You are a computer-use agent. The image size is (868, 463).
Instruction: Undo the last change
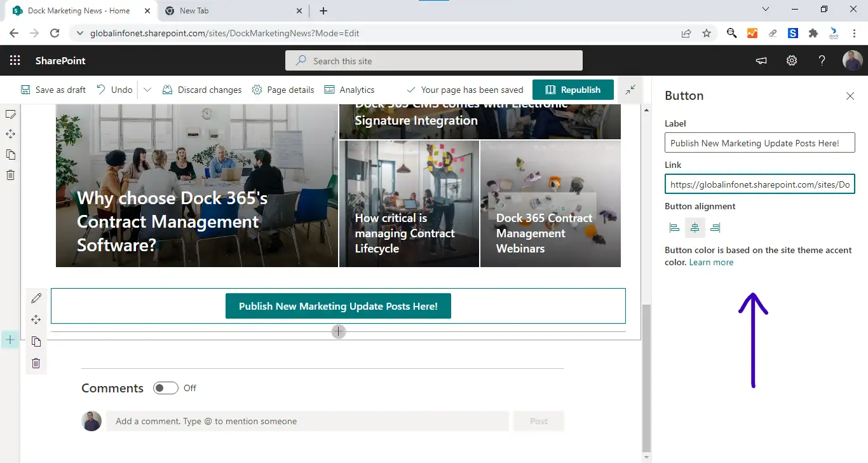[114, 90]
